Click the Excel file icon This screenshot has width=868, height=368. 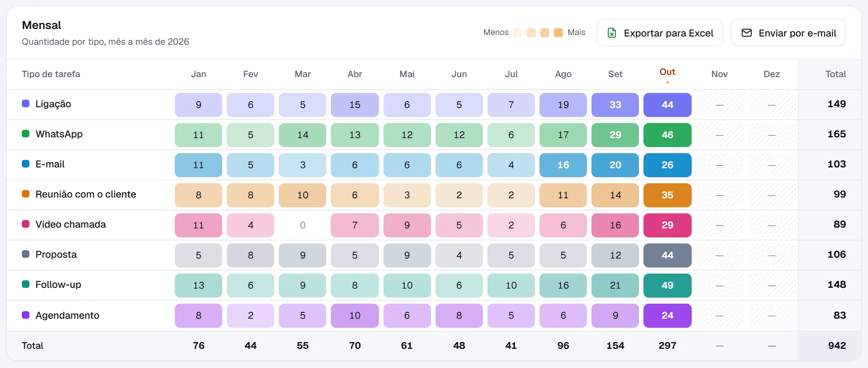(612, 33)
